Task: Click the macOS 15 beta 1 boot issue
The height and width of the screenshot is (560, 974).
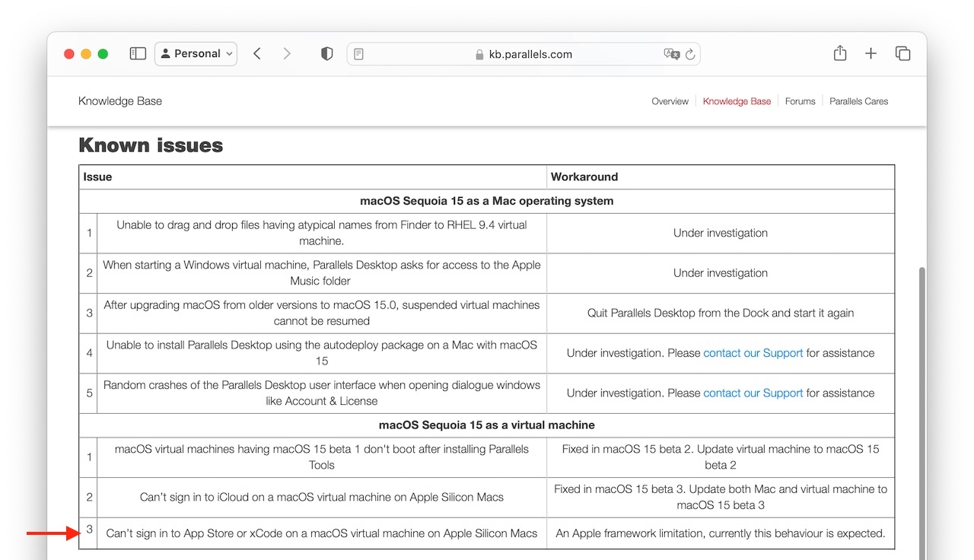Action: [322, 457]
